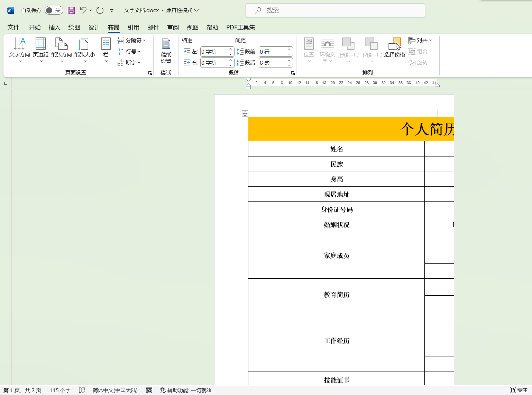Open the 段落 paragraph dialog launcher
The image size is (532, 395).
(x=293, y=73)
